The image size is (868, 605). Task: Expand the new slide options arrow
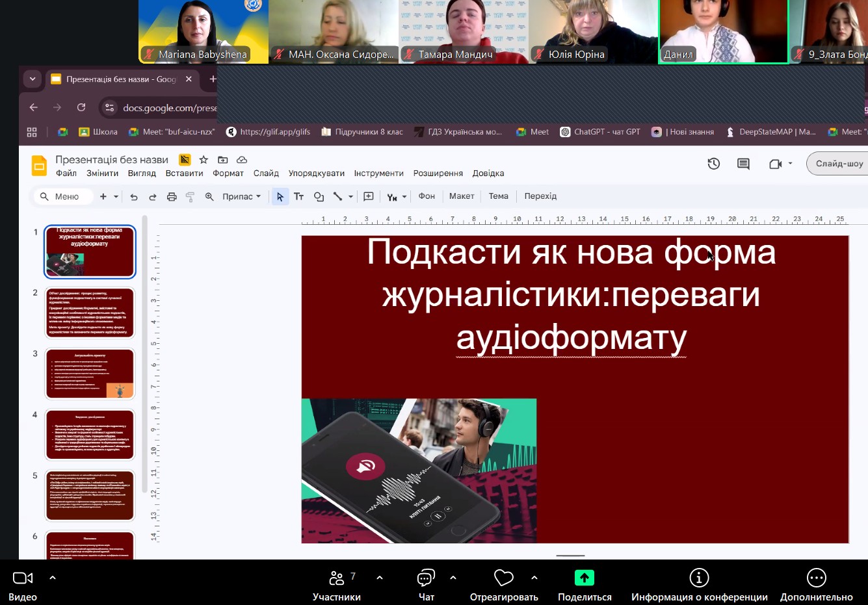tap(116, 197)
